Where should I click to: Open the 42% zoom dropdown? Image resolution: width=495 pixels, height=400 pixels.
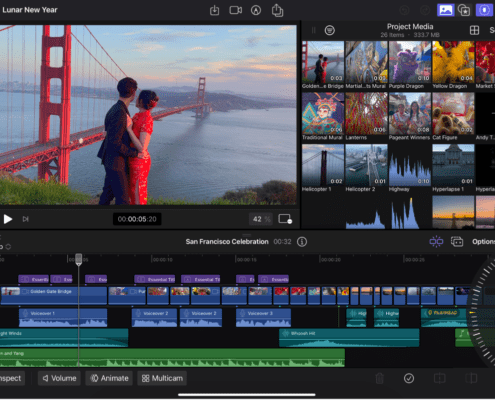point(261,219)
